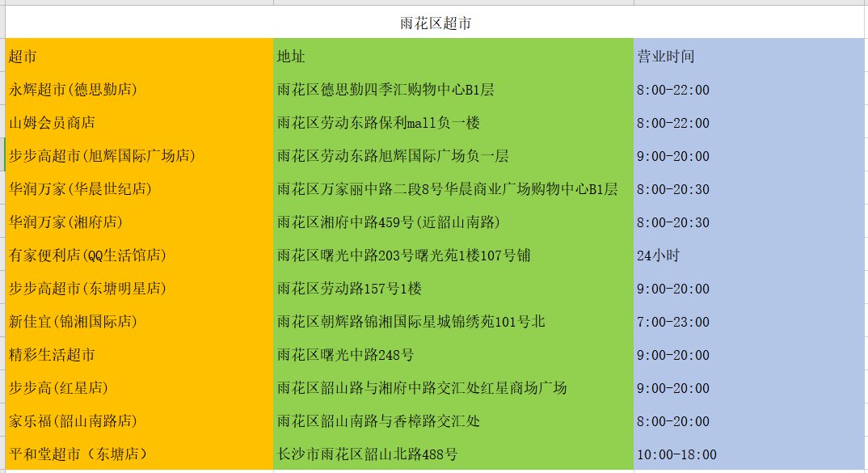Viewport: 868px width, 473px height.
Task: Select address 雨花区曙光中路203号曙光苑1楼107号铺
Action: point(453,256)
